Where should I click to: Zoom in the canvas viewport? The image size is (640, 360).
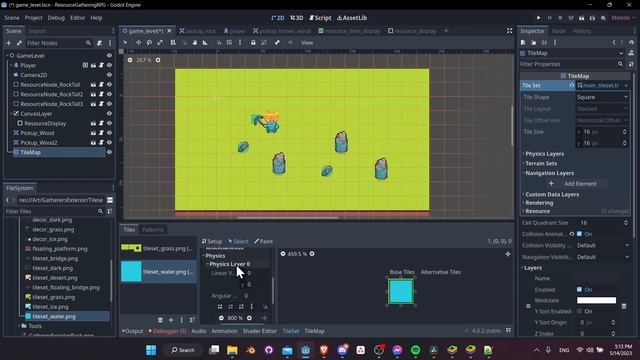click(x=158, y=60)
